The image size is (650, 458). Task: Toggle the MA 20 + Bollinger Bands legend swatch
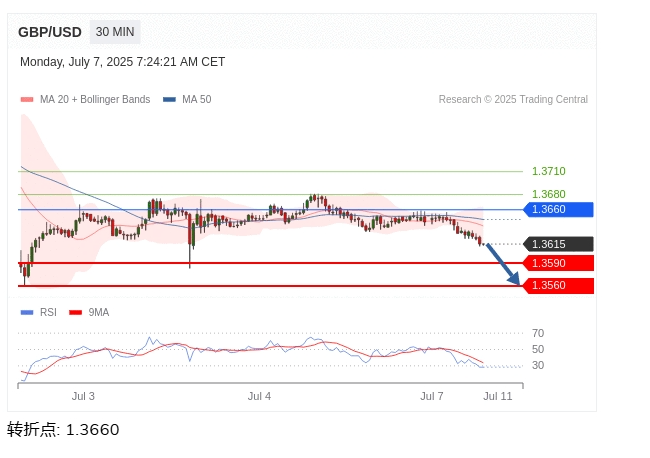(27, 99)
